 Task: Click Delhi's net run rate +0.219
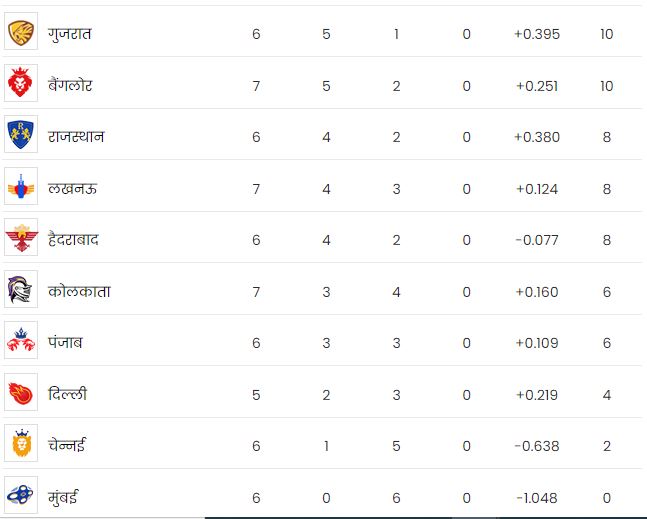(x=537, y=395)
